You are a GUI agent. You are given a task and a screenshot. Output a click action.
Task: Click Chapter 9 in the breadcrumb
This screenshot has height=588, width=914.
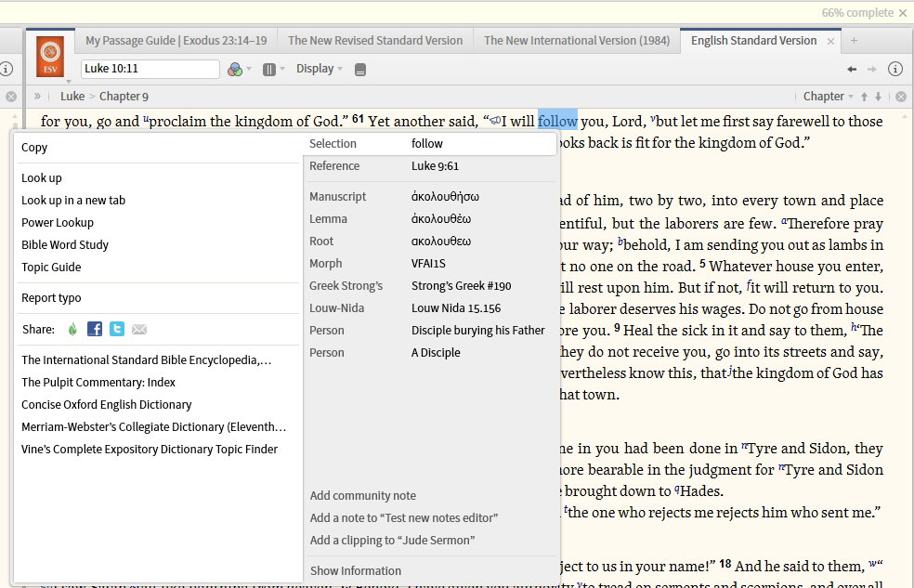(124, 97)
